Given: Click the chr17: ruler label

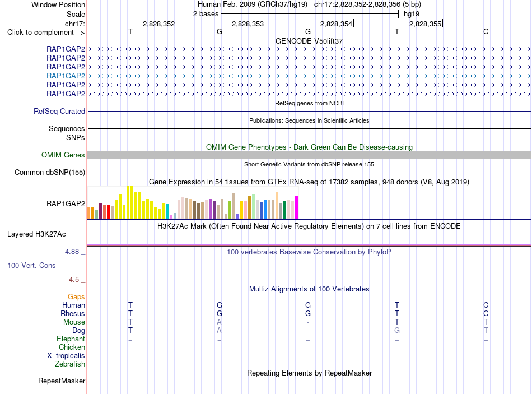Looking at the screenshot, I should pos(75,24).
